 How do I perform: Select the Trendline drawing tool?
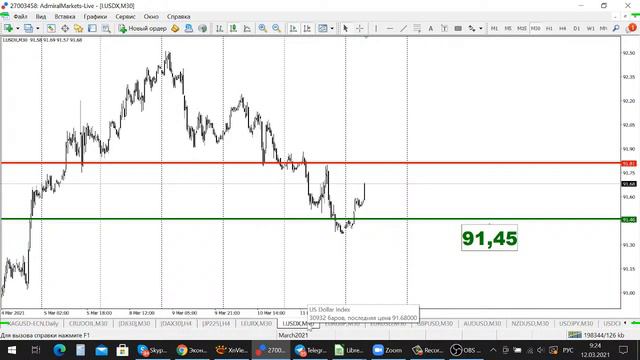(403, 28)
